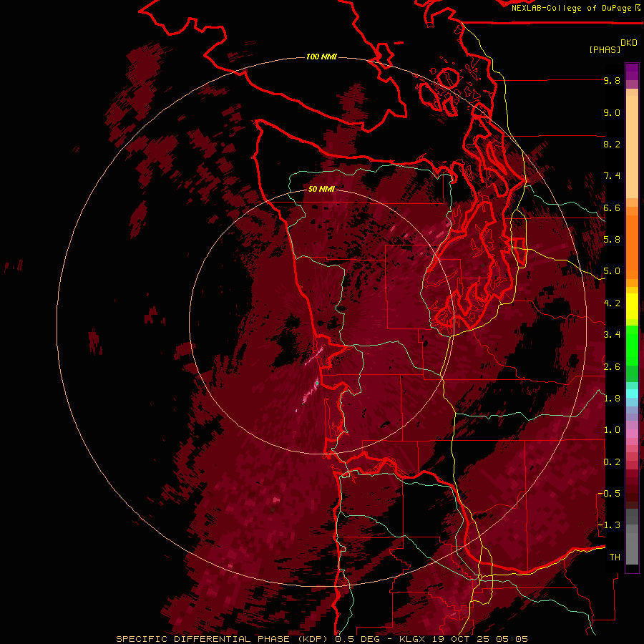This screenshot has height=644, width=644.
Task: Click the 9.0 scale value
Action: (612, 112)
